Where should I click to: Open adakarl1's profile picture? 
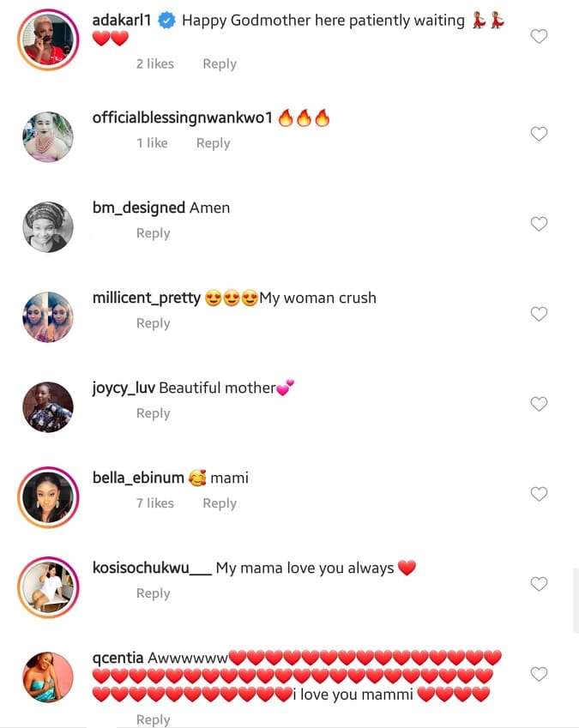48,39
